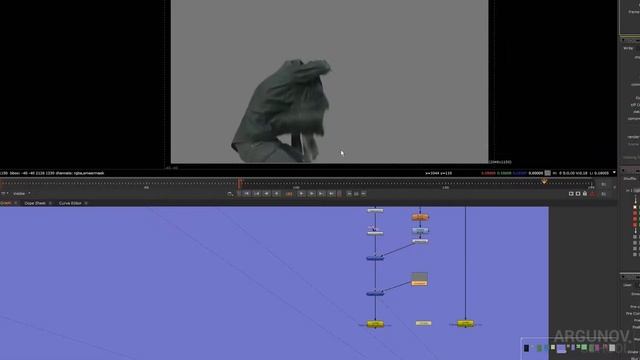Screen dimensions: 640x360
Task: Select the upper blue merge node
Action: (375, 258)
